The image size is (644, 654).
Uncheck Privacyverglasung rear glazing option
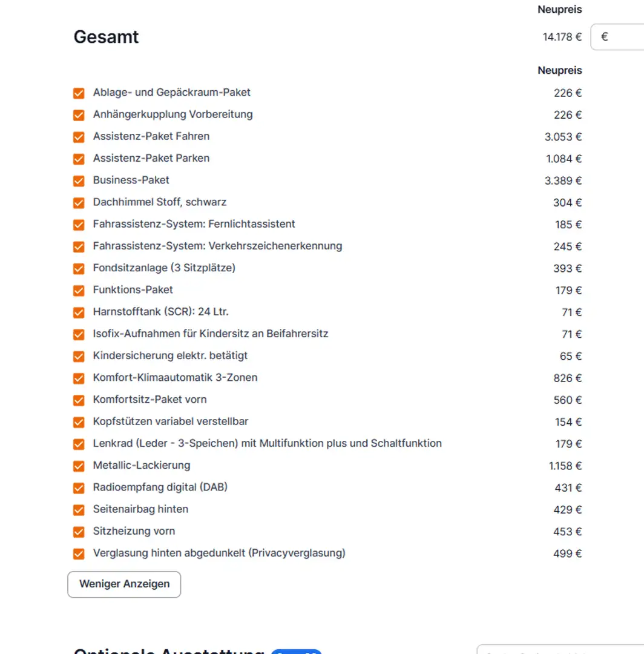(x=79, y=553)
